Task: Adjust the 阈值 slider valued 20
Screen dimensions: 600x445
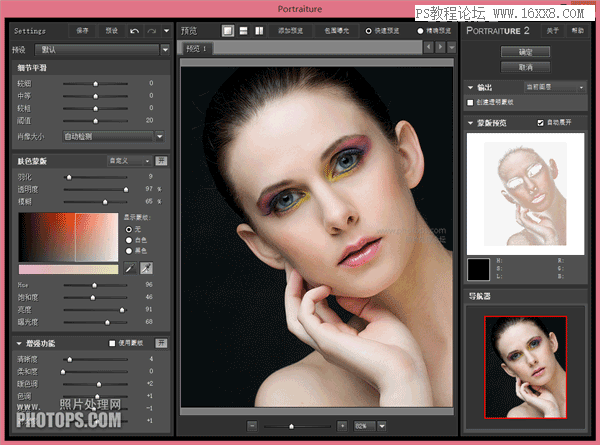Action: click(95, 121)
